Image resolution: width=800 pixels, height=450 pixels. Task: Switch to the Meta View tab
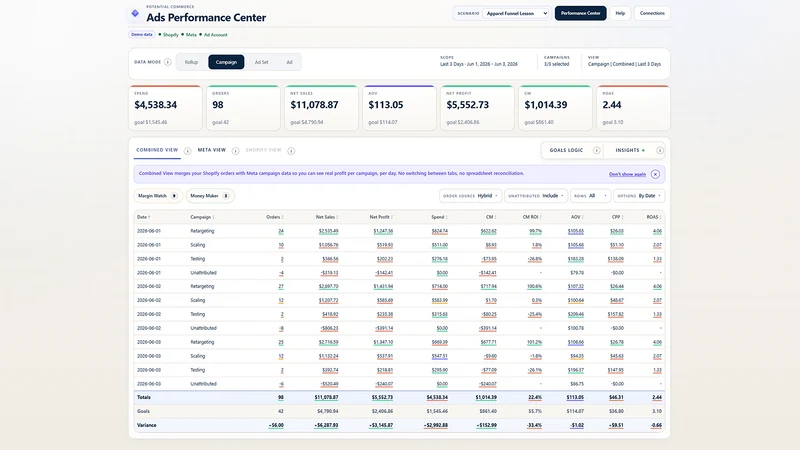[x=212, y=151]
